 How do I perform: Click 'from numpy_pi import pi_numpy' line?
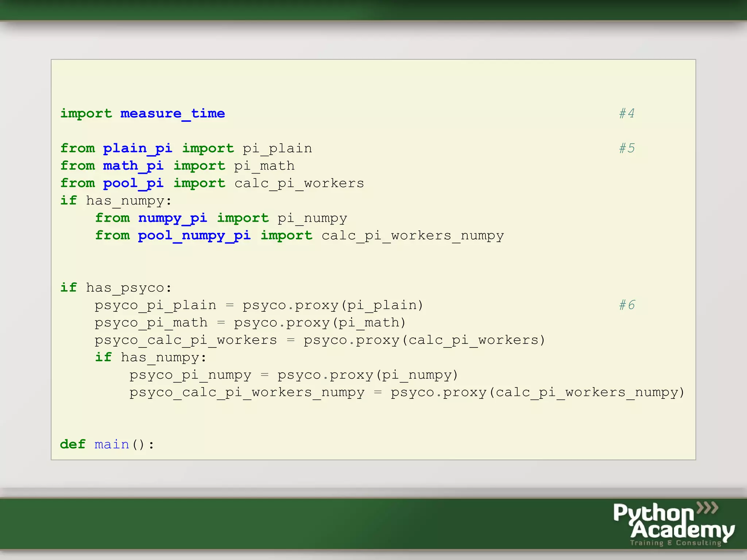coord(221,218)
